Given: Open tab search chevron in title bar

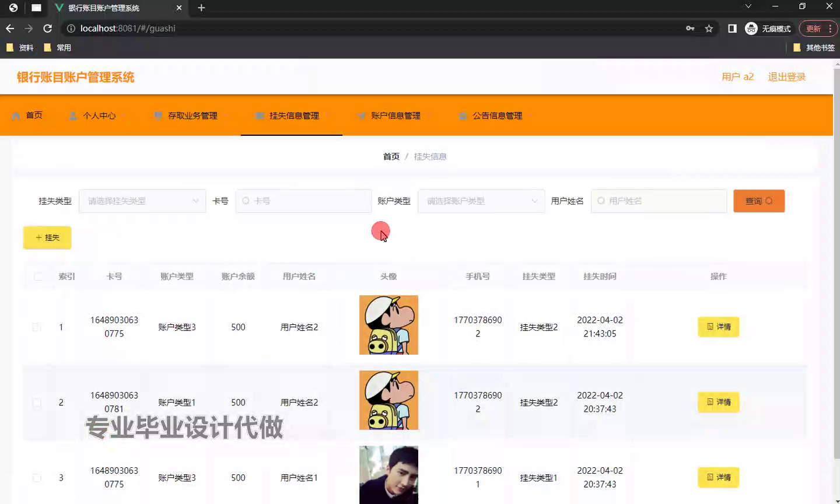Looking at the screenshot, I should [748, 6].
